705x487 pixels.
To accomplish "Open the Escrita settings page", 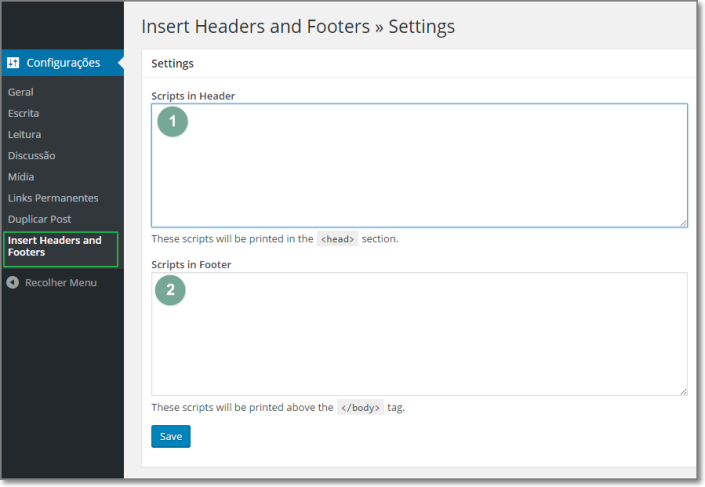I will tap(24, 113).
